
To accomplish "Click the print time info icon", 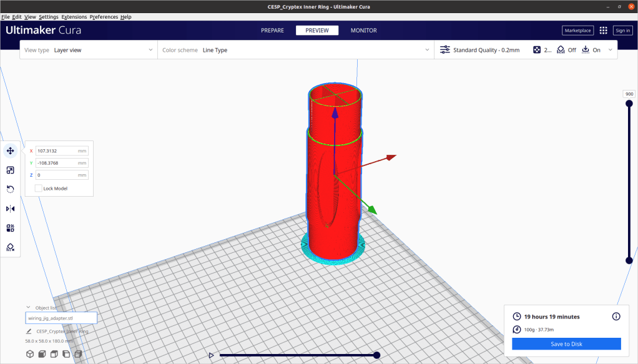I will 616,317.
